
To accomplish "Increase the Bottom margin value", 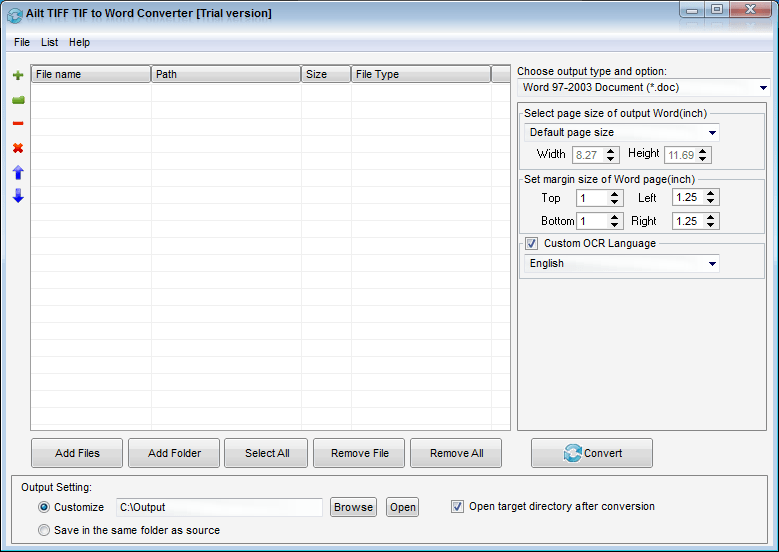I will click(x=615, y=217).
